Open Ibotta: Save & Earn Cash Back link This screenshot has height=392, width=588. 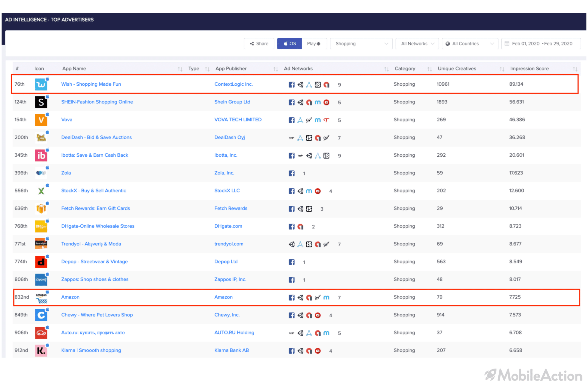tap(94, 155)
